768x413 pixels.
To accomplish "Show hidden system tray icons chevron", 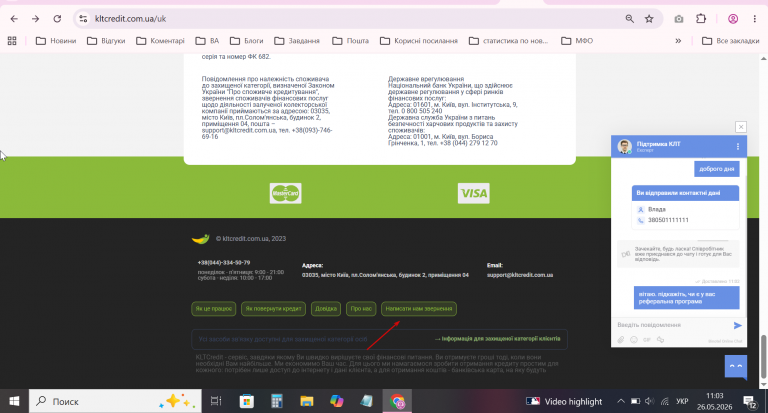I will 621,401.
